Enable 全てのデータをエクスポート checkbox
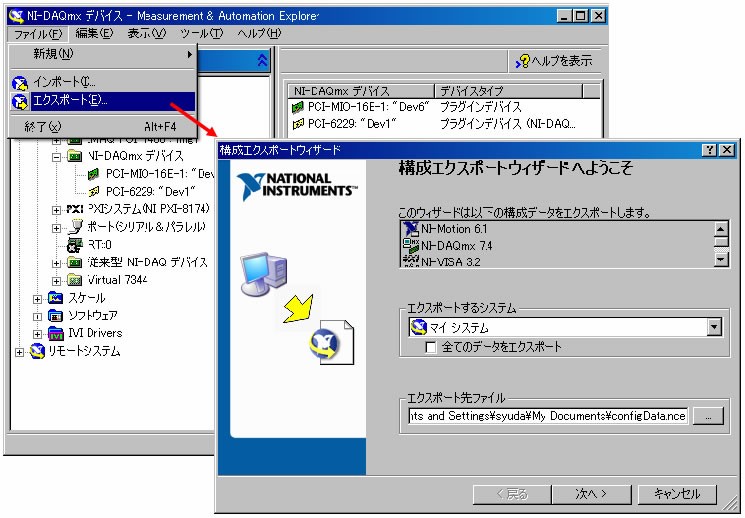Screen dimensions: 745x518 point(430,347)
